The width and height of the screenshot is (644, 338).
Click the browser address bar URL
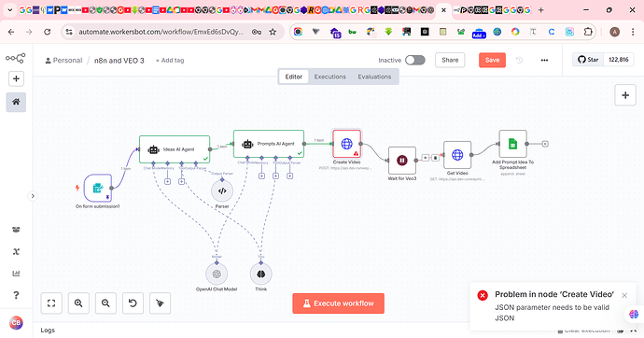pyautogui.click(x=161, y=32)
